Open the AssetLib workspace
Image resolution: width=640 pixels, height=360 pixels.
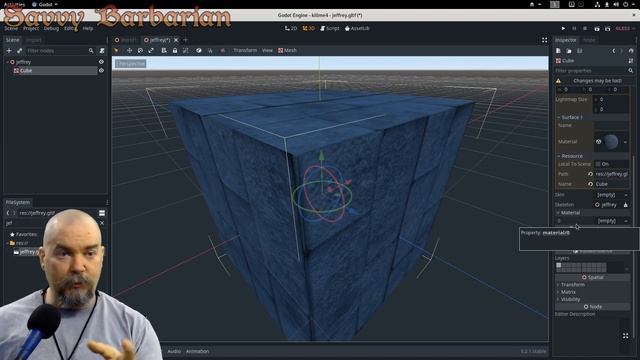[358, 28]
